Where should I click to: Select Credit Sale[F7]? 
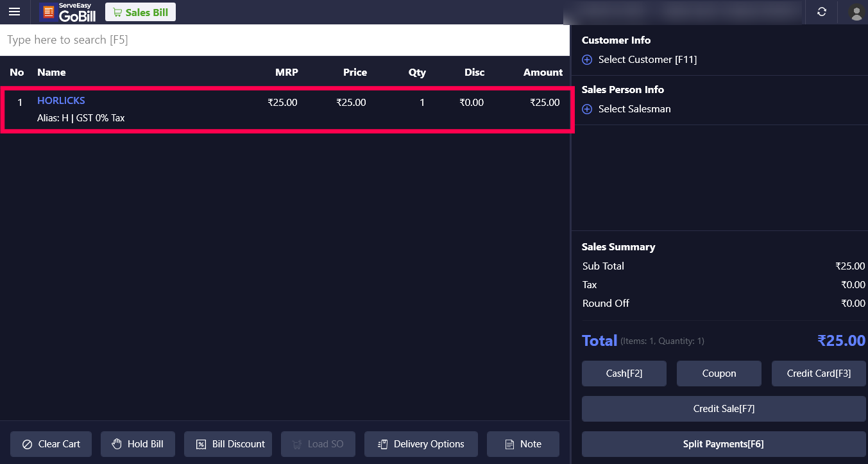point(724,409)
